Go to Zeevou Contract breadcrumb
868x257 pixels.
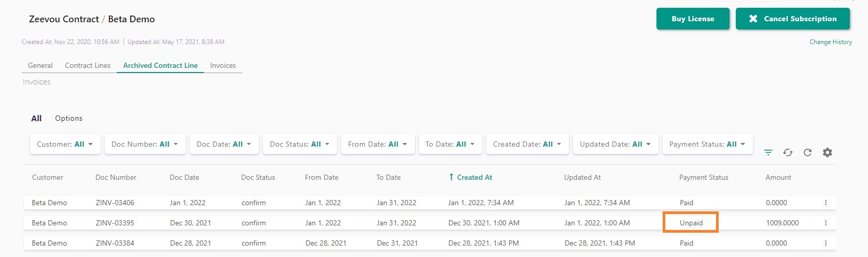[64, 19]
